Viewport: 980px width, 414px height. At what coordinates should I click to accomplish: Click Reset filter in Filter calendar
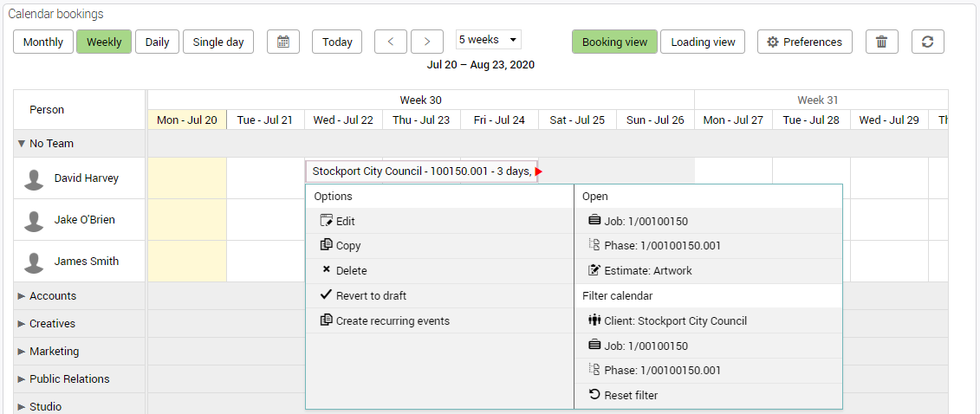631,395
